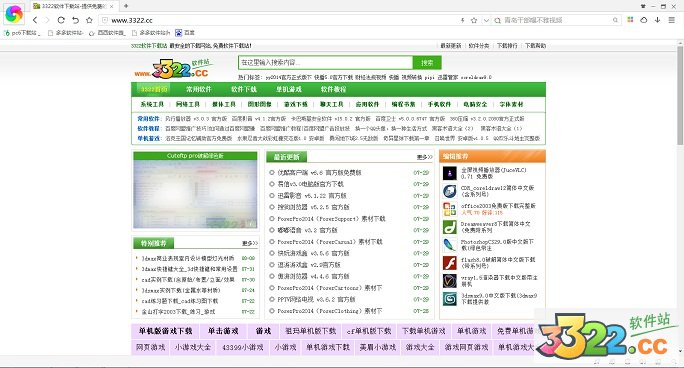Screen dimensions: 684x368
Task: Open the pc6下载站 bookmark
Action: coord(22,33)
